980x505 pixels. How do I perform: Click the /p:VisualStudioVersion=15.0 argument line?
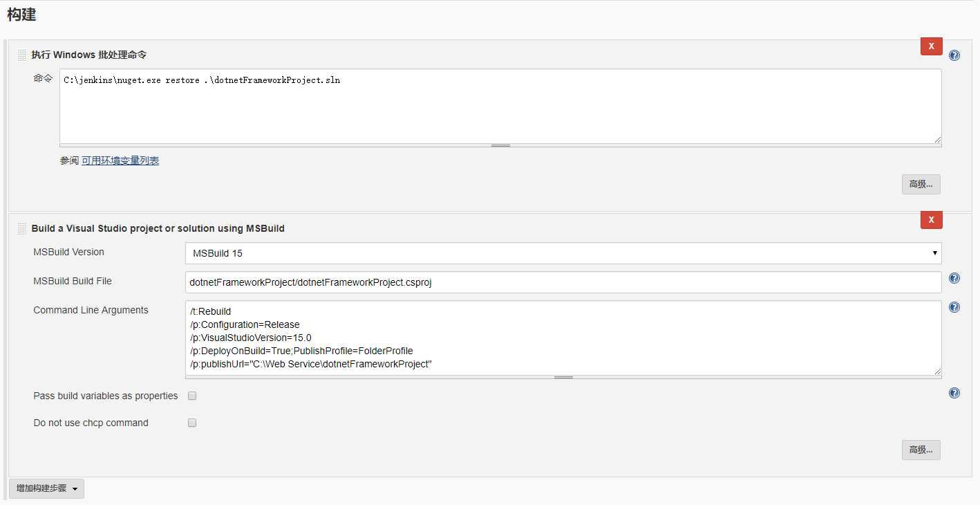[x=250, y=338]
